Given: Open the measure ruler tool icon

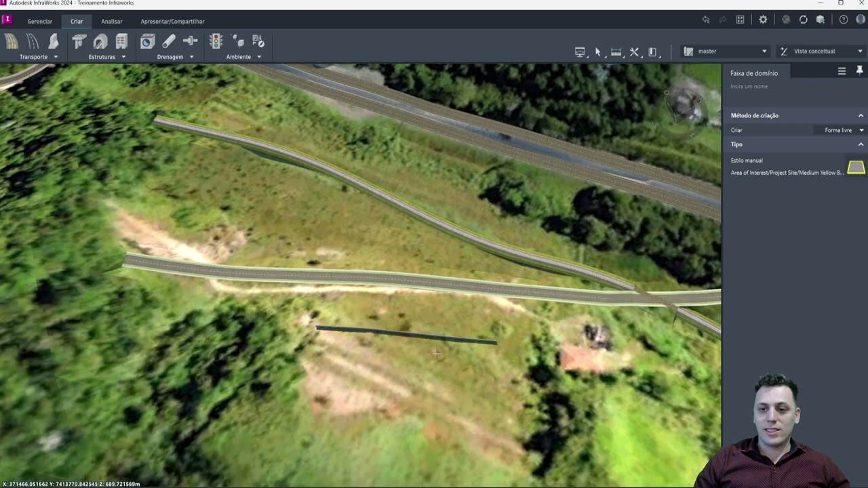Looking at the screenshot, I should pyautogui.click(x=616, y=52).
